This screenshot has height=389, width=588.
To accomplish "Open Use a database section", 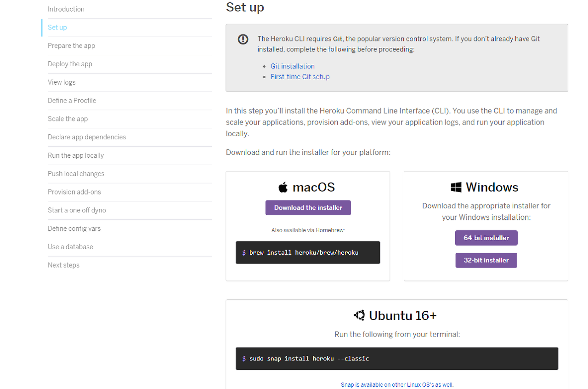I will 70,247.
